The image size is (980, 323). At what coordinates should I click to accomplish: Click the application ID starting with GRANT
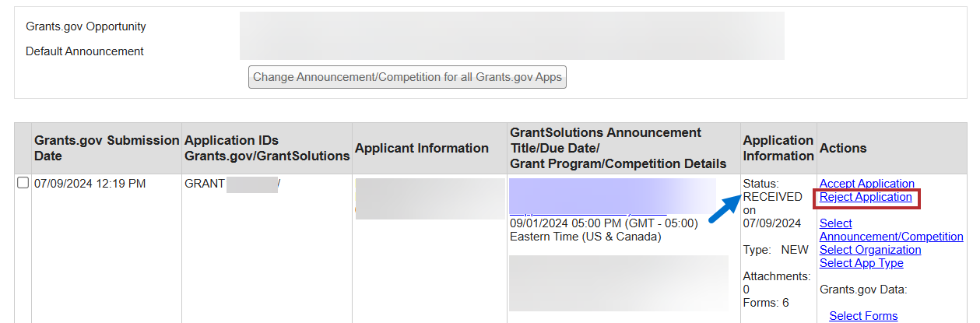(x=205, y=184)
